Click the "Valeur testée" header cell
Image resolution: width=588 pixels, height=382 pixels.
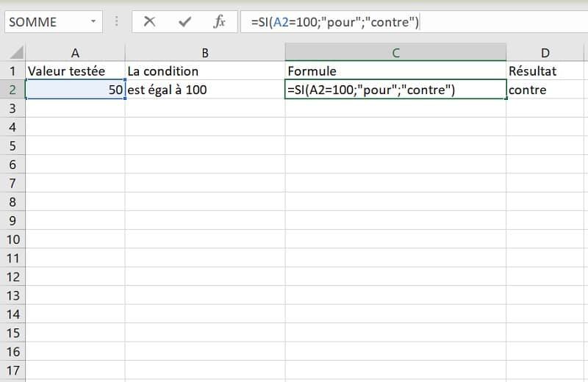tap(75, 71)
